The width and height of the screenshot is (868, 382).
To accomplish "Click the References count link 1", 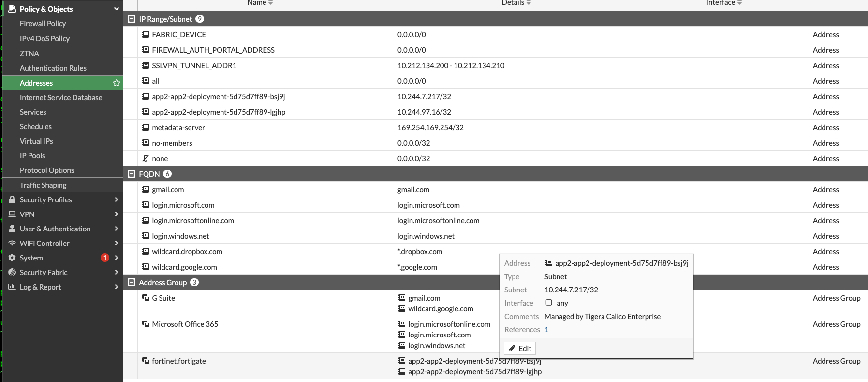I will (546, 329).
